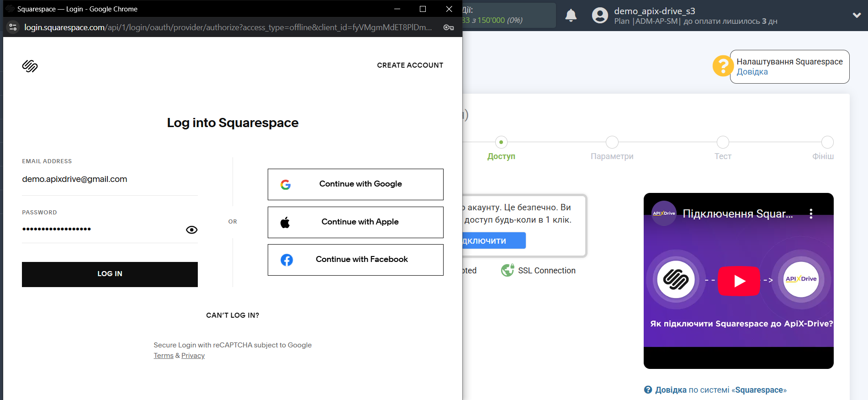The image size is (868, 400).
Task: Click the help question icon beside Довідка
Action: (648, 389)
